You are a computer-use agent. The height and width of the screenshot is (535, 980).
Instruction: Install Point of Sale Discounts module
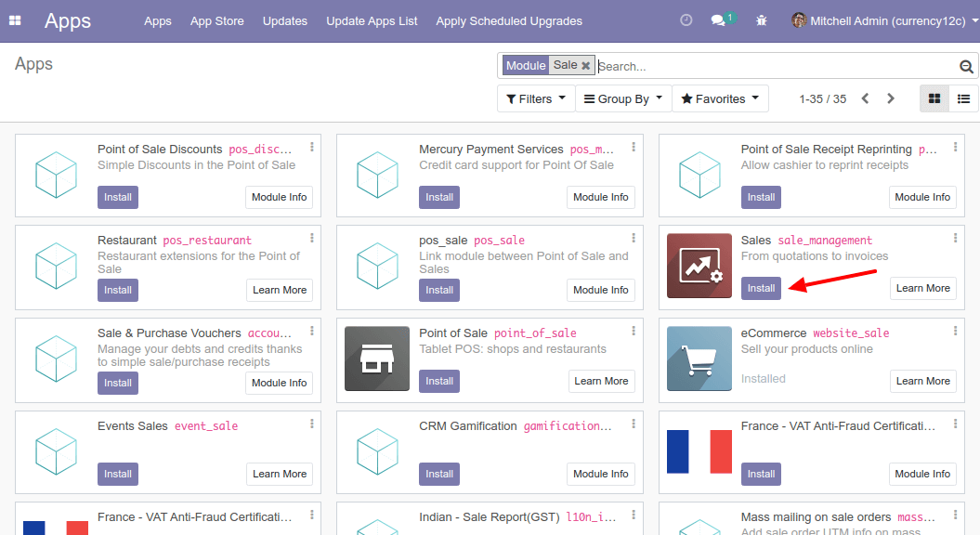point(117,197)
